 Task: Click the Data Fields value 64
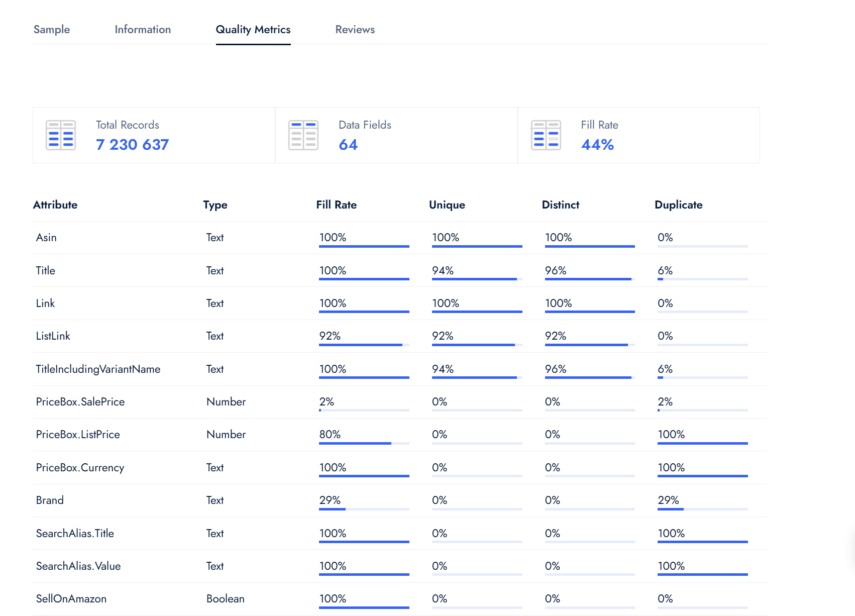tap(348, 145)
